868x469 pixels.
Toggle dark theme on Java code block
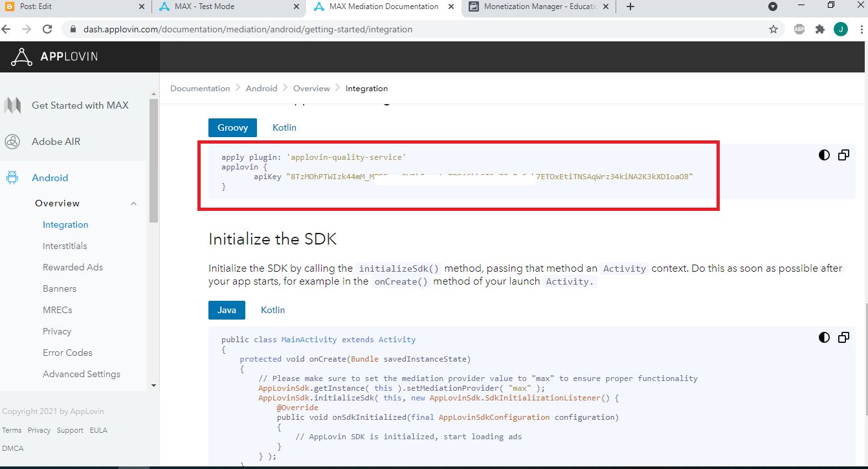[x=824, y=337]
